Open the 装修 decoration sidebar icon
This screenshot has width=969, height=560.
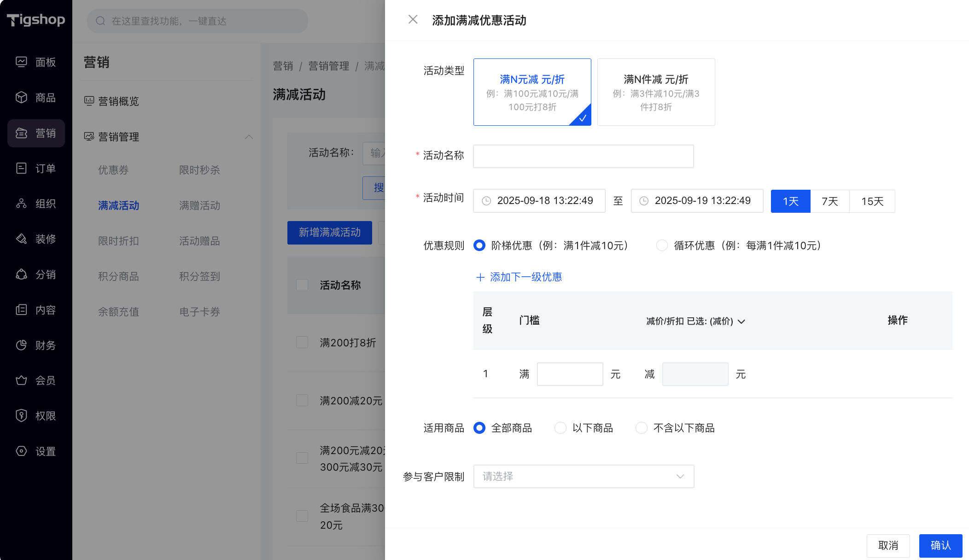[x=21, y=239]
